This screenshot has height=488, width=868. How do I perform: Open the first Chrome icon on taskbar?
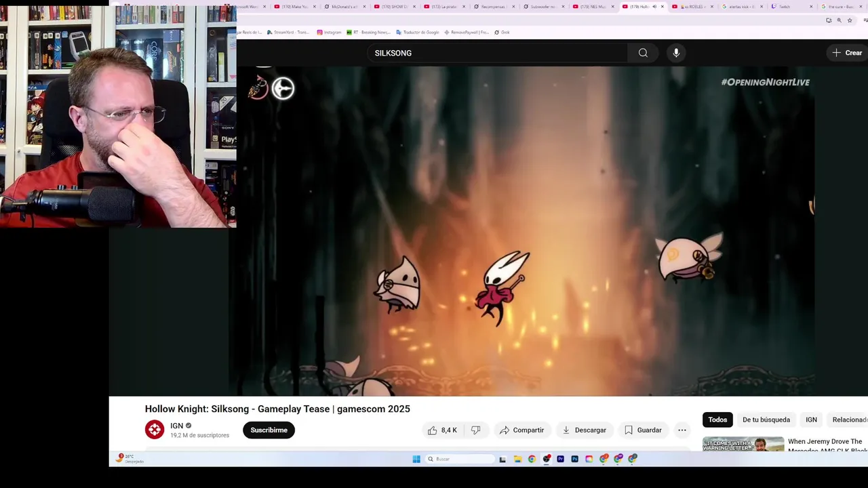pos(532,459)
